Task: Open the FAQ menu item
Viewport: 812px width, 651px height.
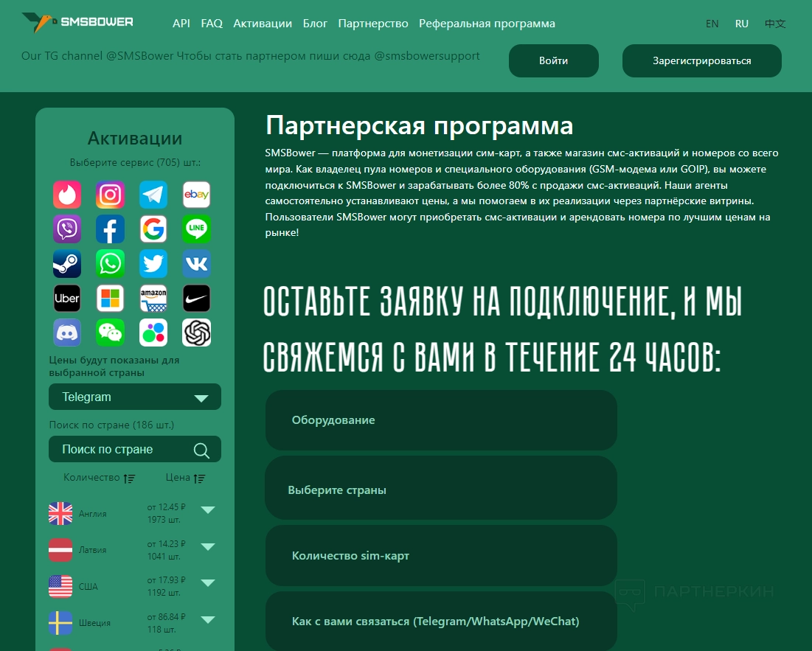Action: pyautogui.click(x=212, y=24)
